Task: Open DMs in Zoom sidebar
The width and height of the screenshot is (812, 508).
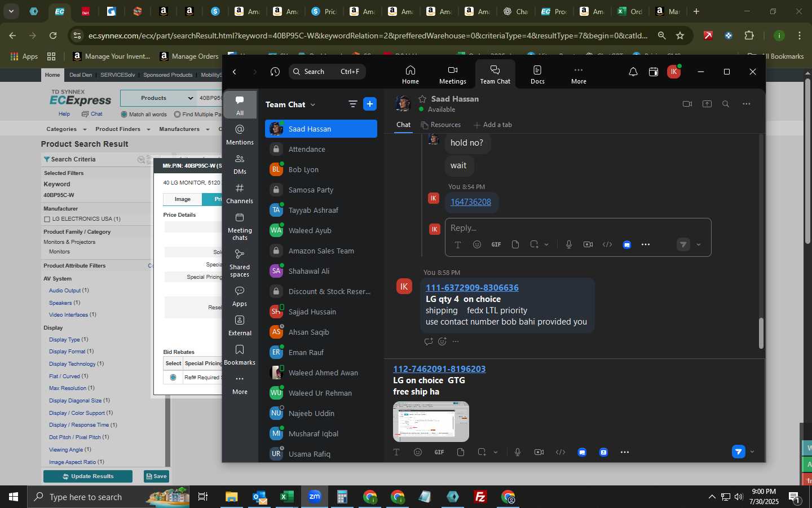Action: click(240, 164)
